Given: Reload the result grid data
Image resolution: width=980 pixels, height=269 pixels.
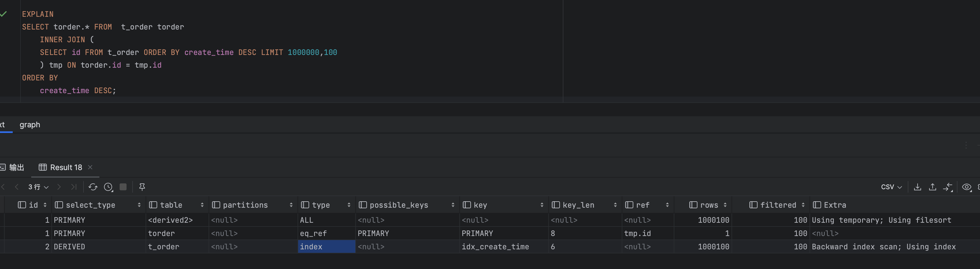Looking at the screenshot, I should coord(93,187).
